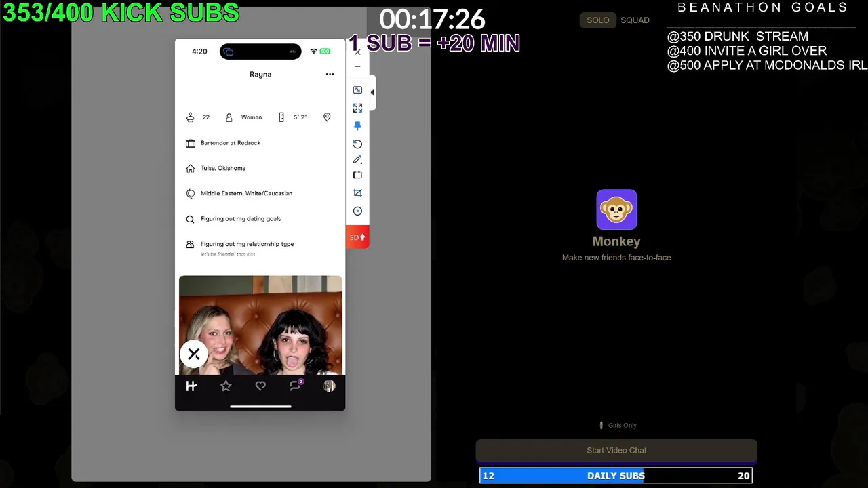Click the red SD quality upgrade button

tap(357, 237)
